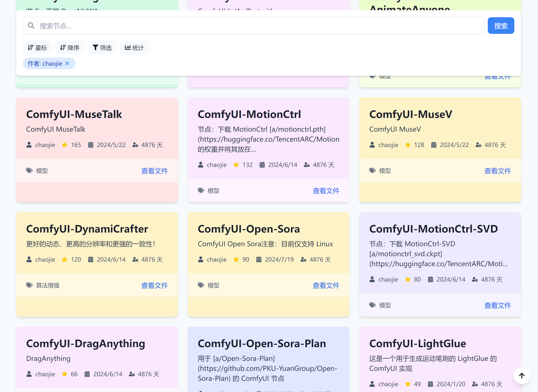The image size is (538, 392).
Task: Click author user icon on ComfyUI-DynamiCrafter card
Action: click(x=29, y=259)
